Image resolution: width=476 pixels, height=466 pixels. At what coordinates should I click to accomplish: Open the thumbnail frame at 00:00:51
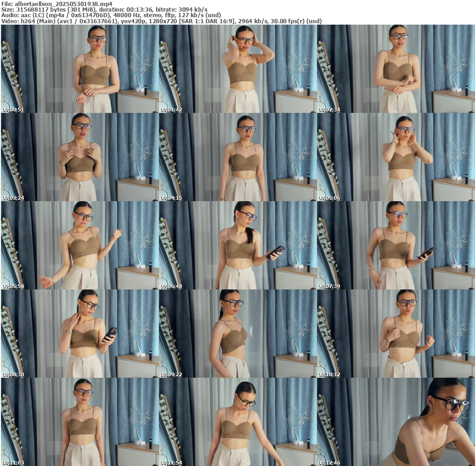click(x=79, y=69)
